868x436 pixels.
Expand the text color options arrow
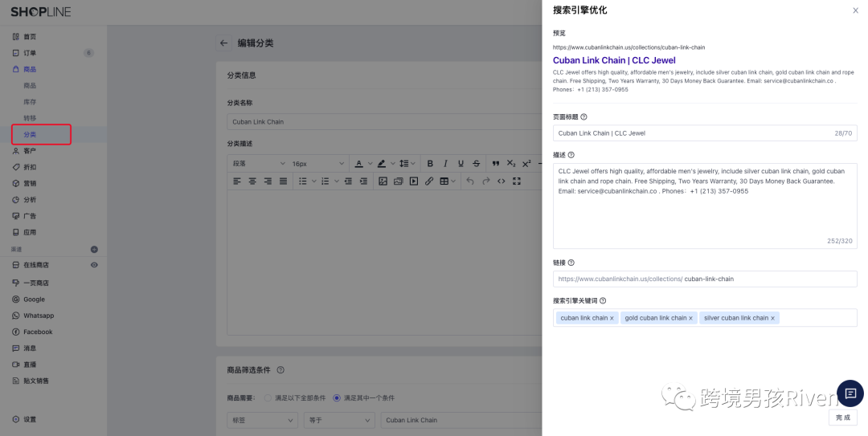tap(371, 164)
